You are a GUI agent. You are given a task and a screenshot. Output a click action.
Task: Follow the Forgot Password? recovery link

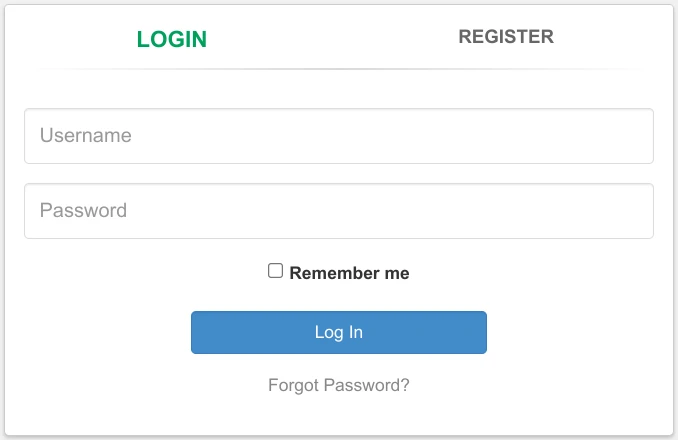click(x=338, y=385)
